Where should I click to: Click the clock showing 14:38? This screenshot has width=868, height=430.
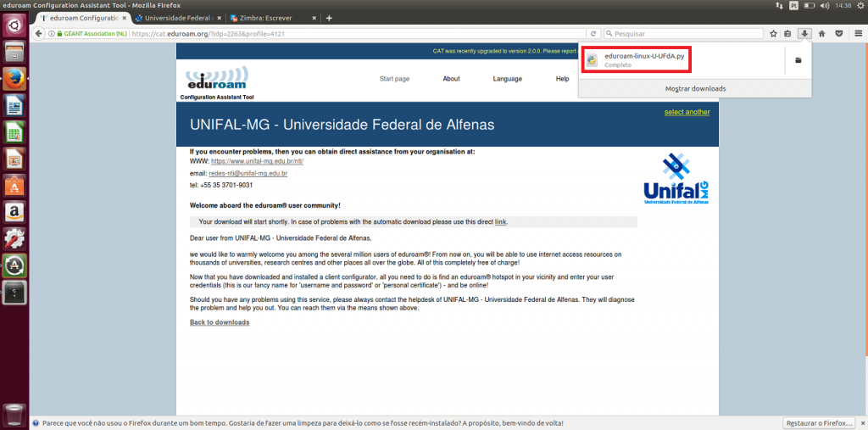[x=843, y=5]
